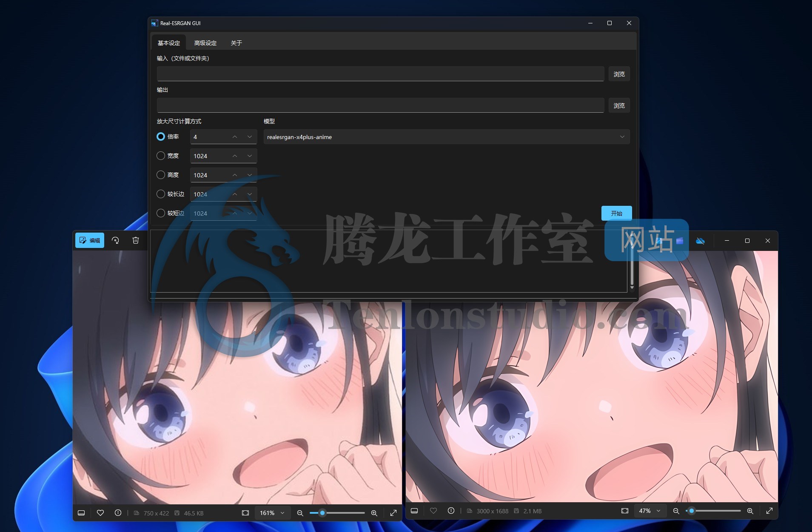Image resolution: width=812 pixels, height=532 pixels.
Task: Decrease the 高度 value with down arrow
Action: (250, 175)
